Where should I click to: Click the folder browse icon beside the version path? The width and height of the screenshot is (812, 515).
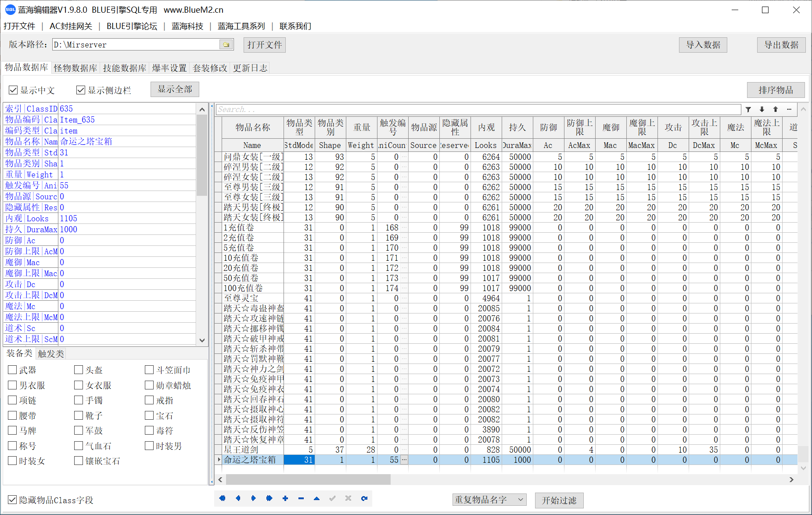point(226,44)
